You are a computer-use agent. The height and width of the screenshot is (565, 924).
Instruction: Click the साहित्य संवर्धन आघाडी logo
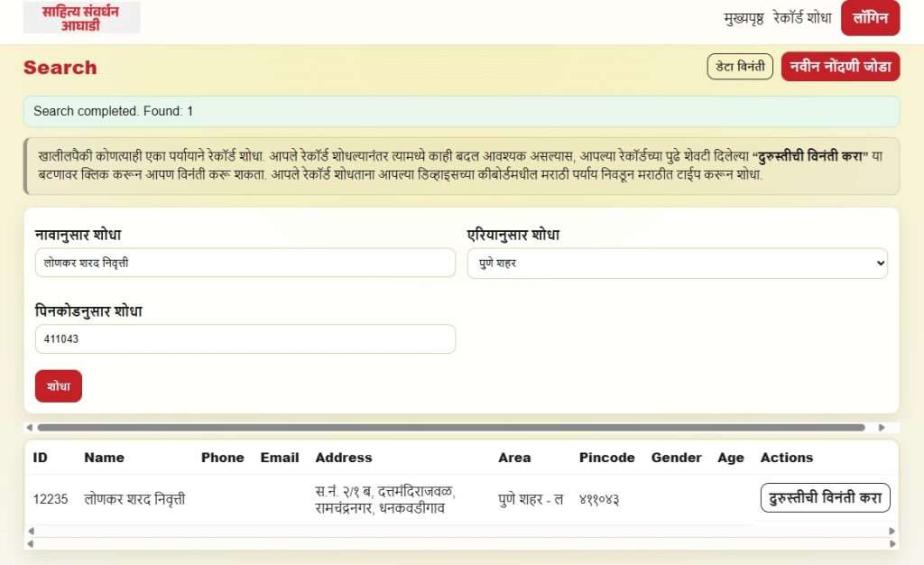coord(81,18)
